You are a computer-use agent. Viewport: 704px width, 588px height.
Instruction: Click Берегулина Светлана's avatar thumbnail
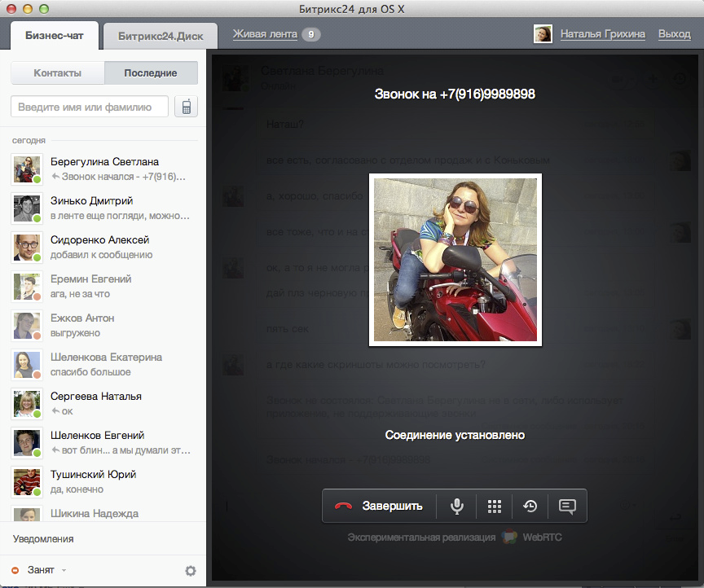tap(27, 169)
